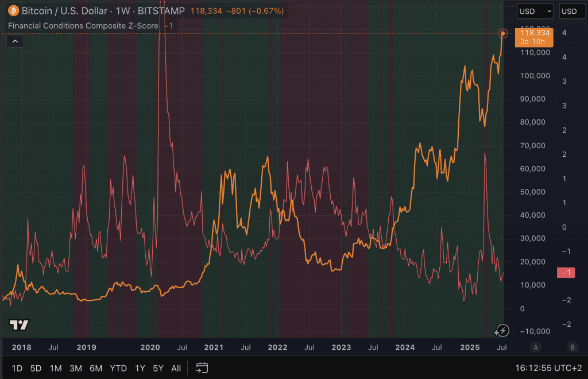The image size is (588, 379).
Task: Select the 5Y time range
Action: tap(158, 368)
